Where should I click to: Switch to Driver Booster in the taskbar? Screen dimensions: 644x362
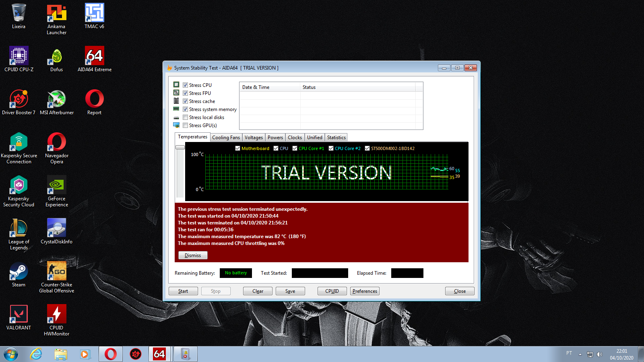(x=136, y=354)
